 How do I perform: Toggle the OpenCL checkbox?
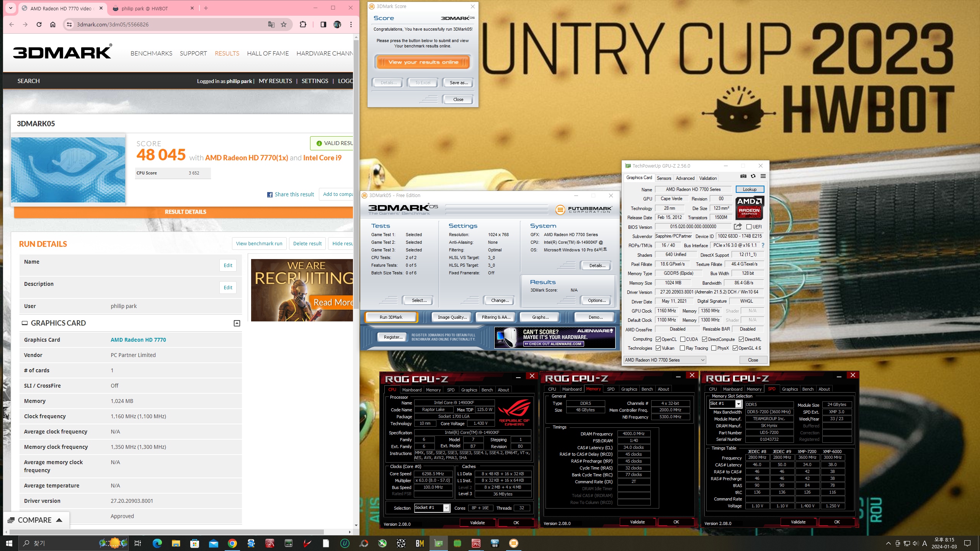tap(658, 339)
